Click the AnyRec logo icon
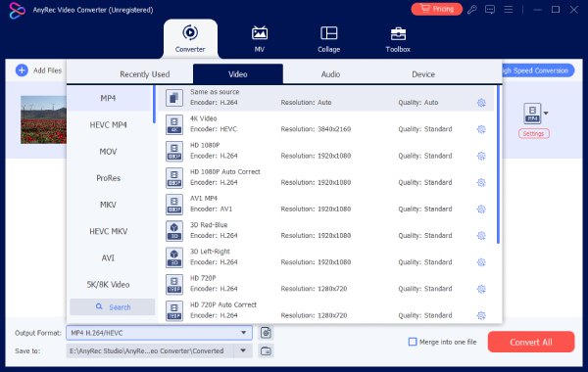 (x=17, y=10)
